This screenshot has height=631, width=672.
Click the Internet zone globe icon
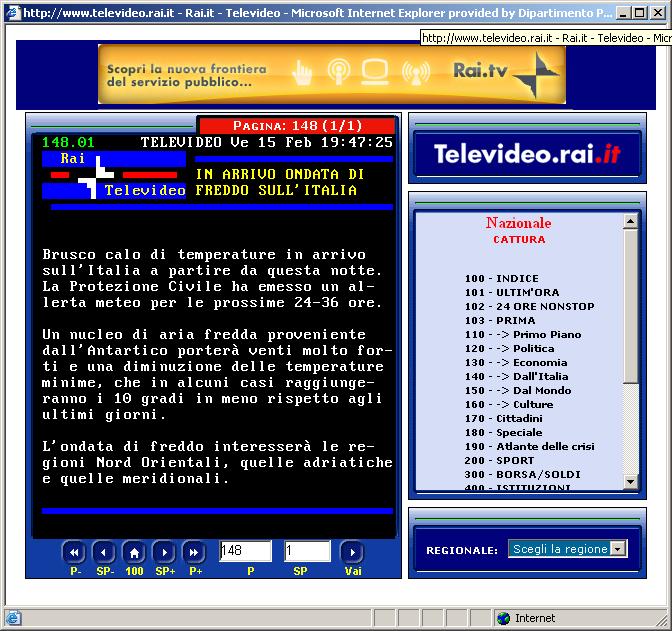(x=504, y=618)
